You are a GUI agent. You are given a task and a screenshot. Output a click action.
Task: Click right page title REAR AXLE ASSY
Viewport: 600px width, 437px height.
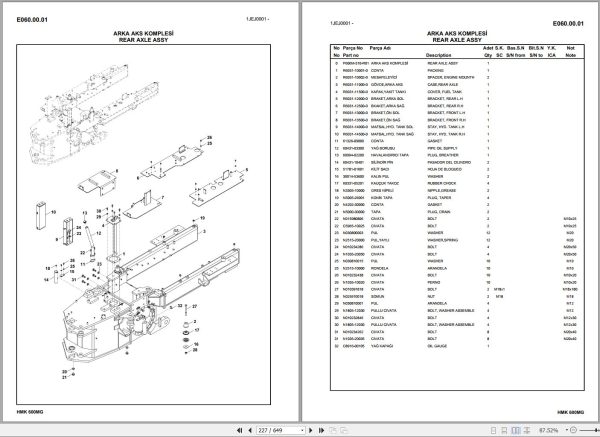click(457, 40)
